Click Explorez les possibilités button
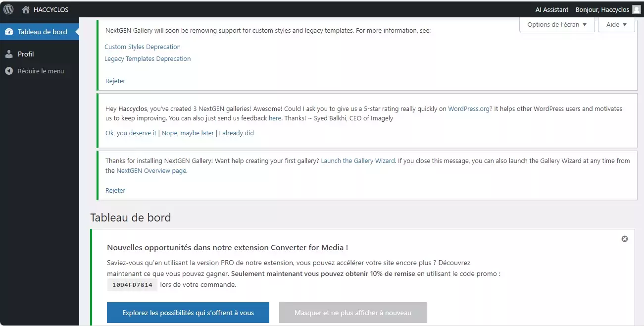Screen dimensions: 644x326 pyautogui.click(x=188, y=313)
